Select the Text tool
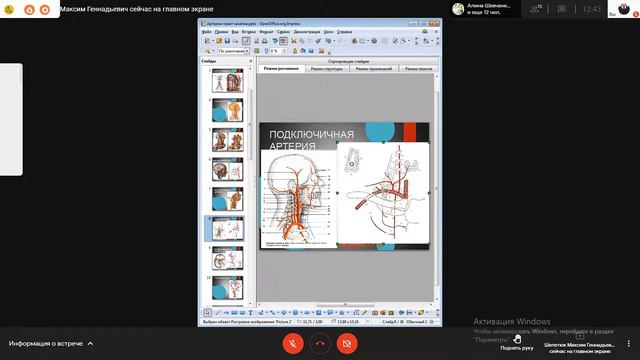 pyautogui.click(x=251, y=313)
